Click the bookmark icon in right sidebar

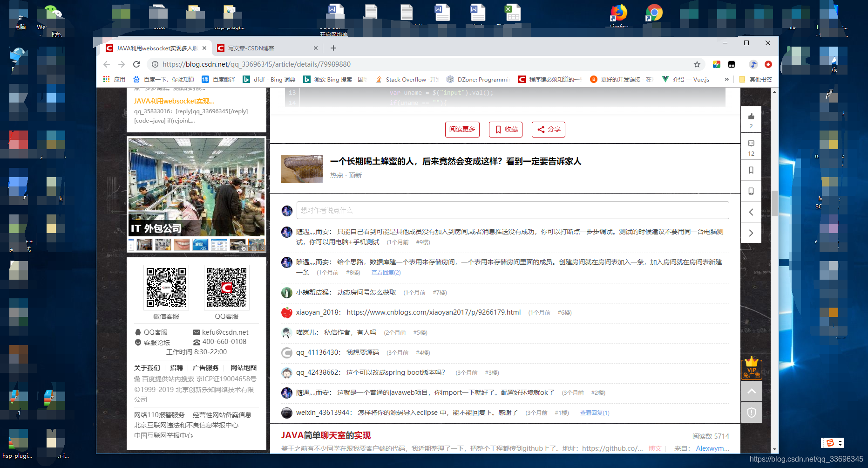pos(751,170)
